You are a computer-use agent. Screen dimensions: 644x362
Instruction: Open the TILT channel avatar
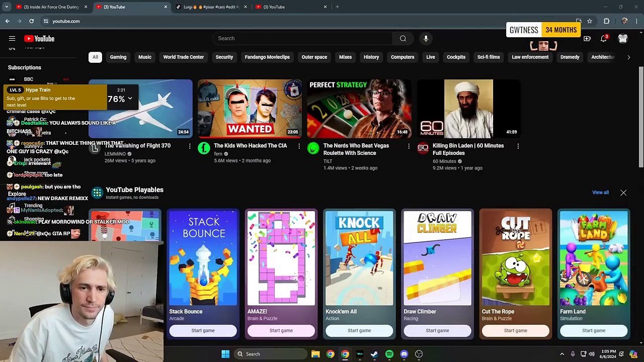point(313,148)
